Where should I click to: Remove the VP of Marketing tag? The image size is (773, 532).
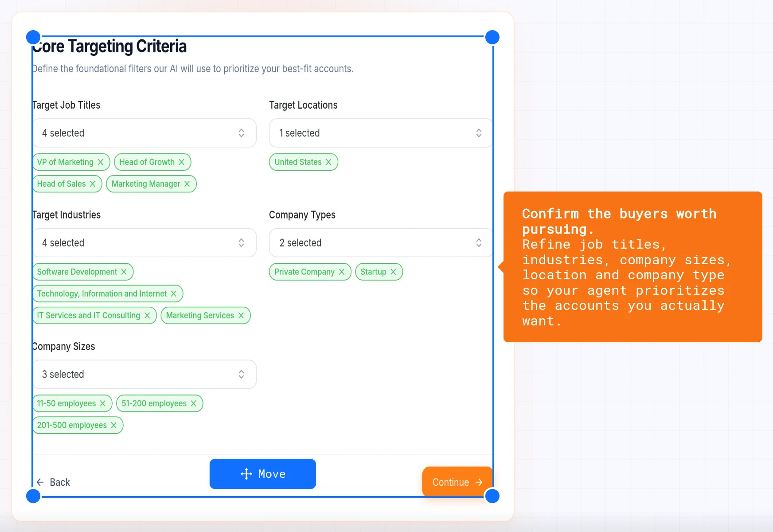pos(101,162)
